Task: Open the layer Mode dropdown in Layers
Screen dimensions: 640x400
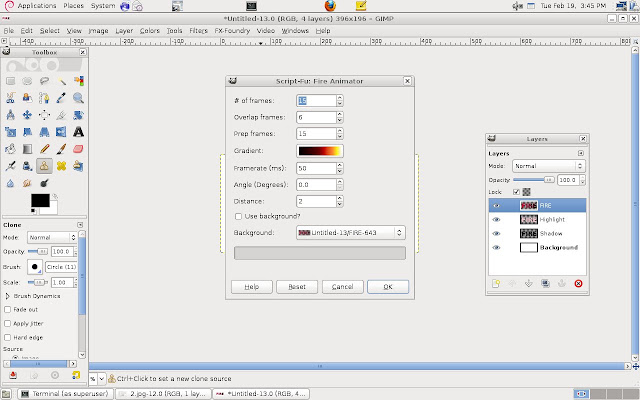Action: click(549, 166)
